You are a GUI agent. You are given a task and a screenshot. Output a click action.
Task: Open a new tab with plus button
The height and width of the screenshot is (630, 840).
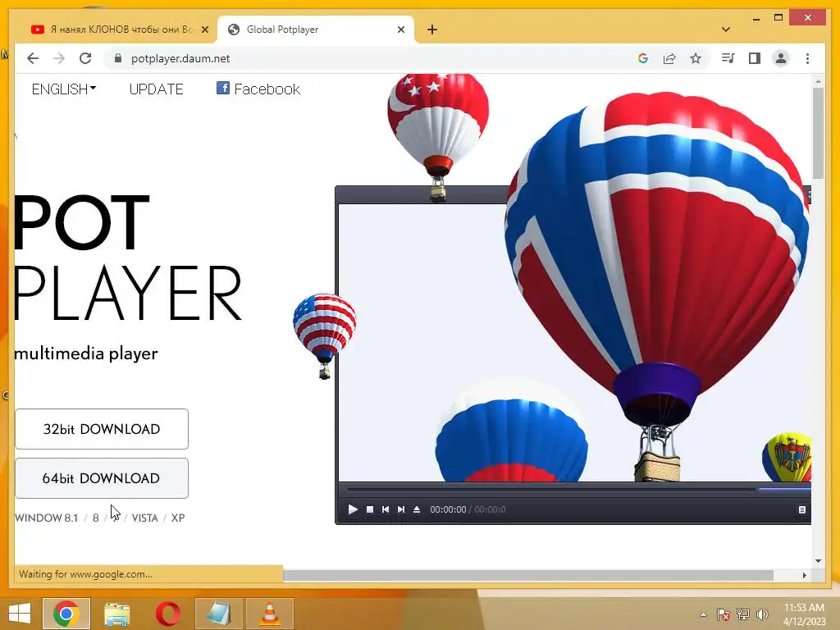pyautogui.click(x=432, y=30)
